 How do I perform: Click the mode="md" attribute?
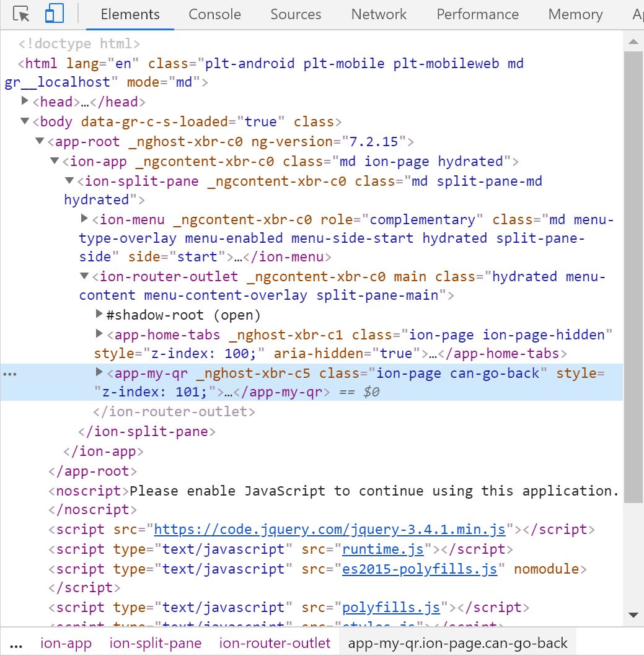coord(164,82)
